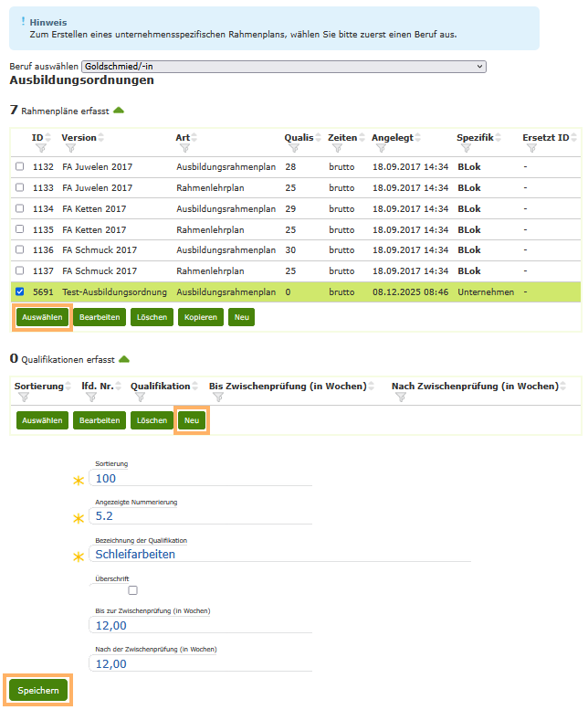Click the Speichern button
Screen dimensions: 588x710
pos(38,691)
